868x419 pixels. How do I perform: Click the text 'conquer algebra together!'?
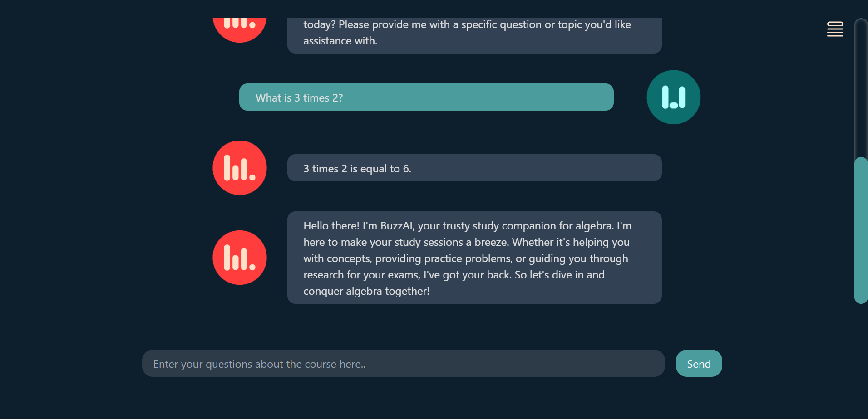tap(366, 291)
